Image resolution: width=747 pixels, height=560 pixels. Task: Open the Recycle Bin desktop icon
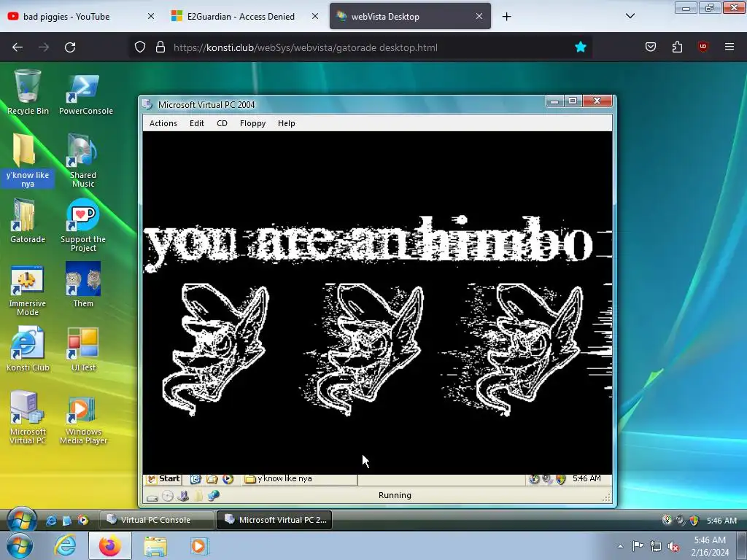point(28,92)
